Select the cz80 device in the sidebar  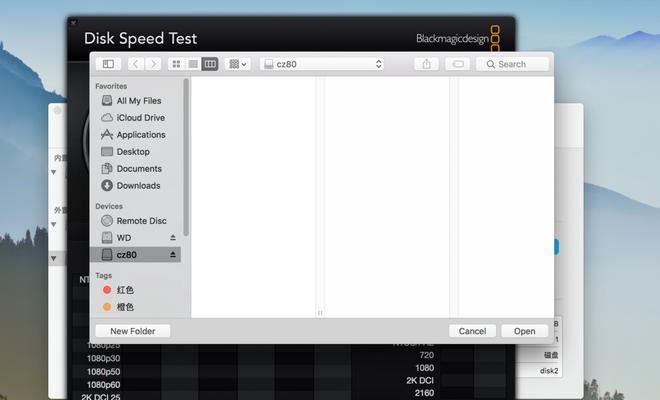(135, 255)
